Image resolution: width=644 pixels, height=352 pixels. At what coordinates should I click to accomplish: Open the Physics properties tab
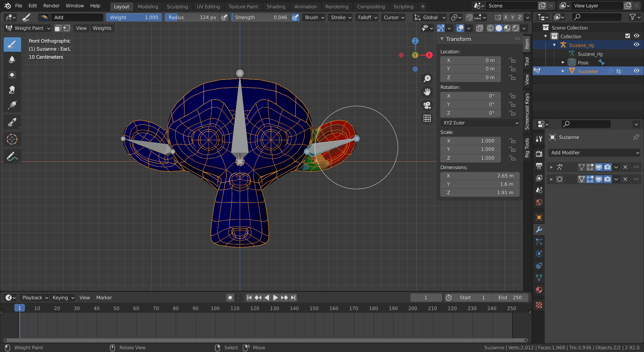539,254
